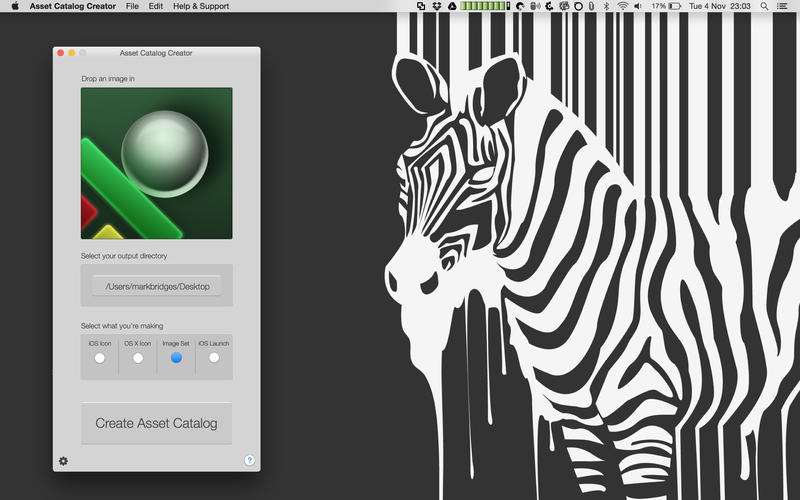Open settings via the gear icon
The height and width of the screenshot is (500, 800).
point(63,461)
